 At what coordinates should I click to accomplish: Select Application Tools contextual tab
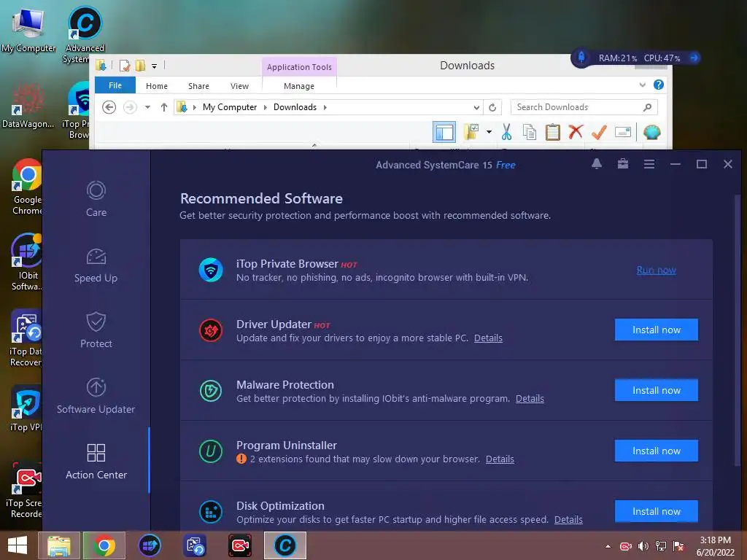299,67
